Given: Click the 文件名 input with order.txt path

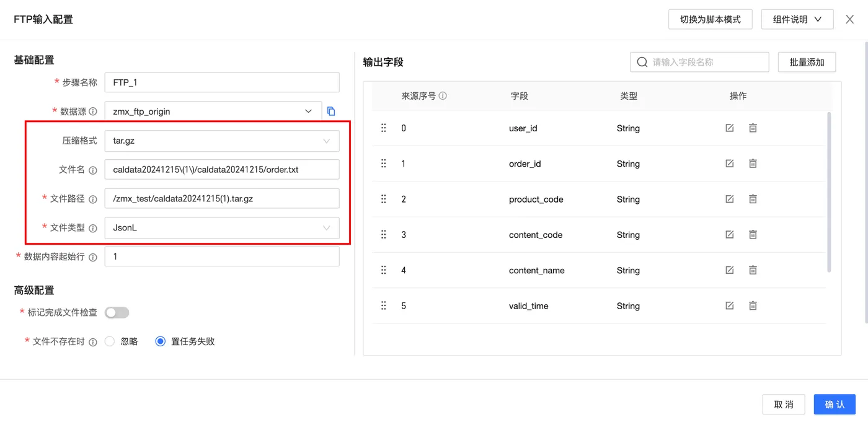Looking at the screenshot, I should 222,170.
